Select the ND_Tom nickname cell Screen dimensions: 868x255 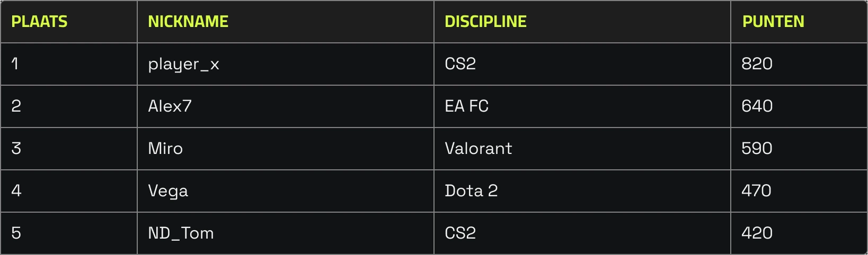pos(181,233)
